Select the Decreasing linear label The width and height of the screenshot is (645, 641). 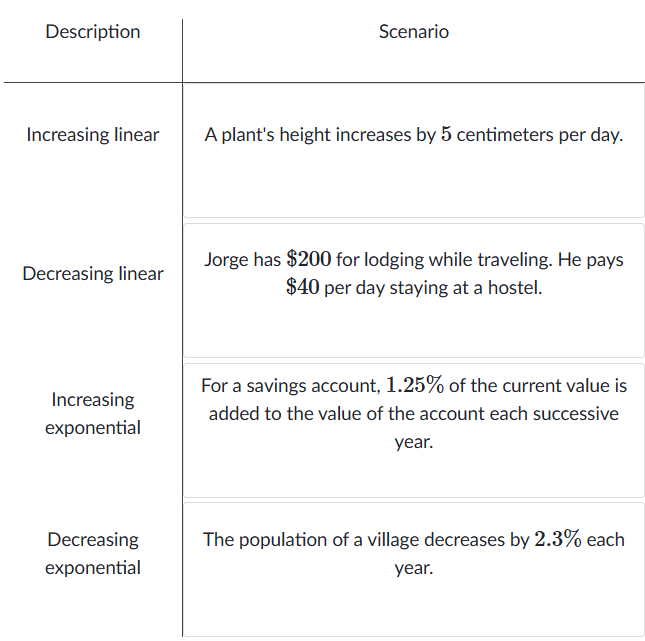93,274
